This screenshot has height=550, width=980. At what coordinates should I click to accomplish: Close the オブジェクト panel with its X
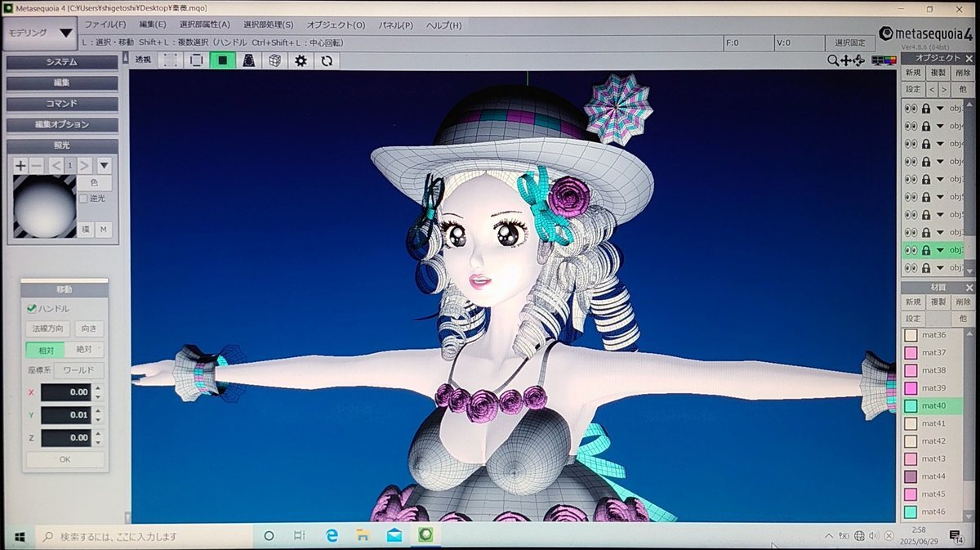pos(969,58)
